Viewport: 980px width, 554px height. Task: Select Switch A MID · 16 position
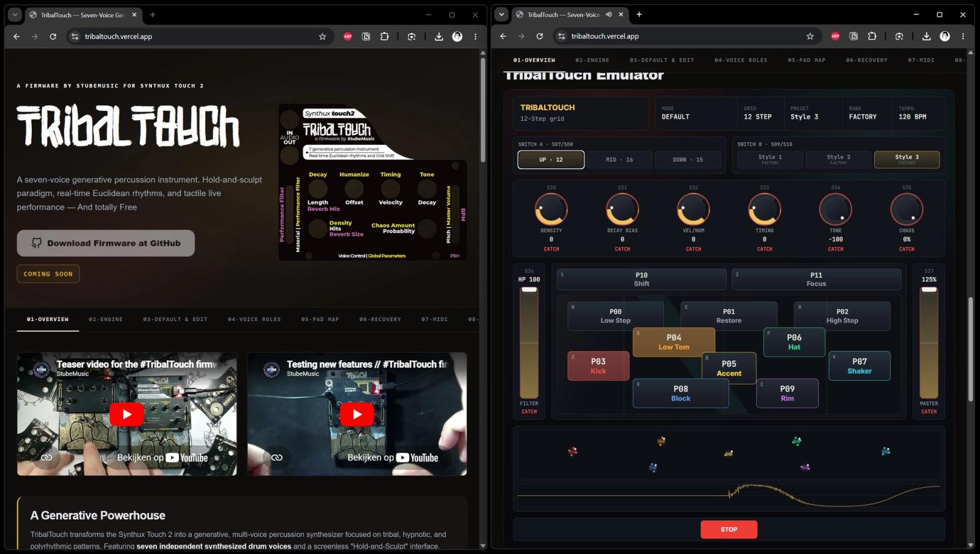619,160
